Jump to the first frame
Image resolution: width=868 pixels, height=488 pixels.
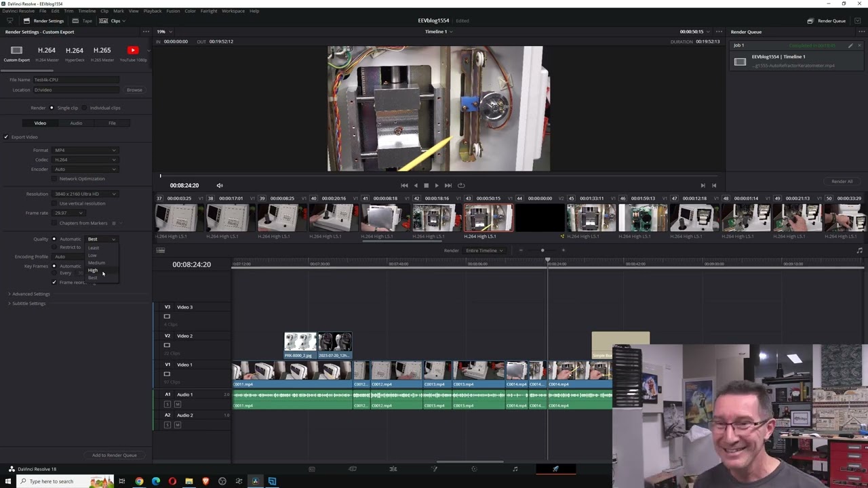pyautogui.click(x=404, y=185)
